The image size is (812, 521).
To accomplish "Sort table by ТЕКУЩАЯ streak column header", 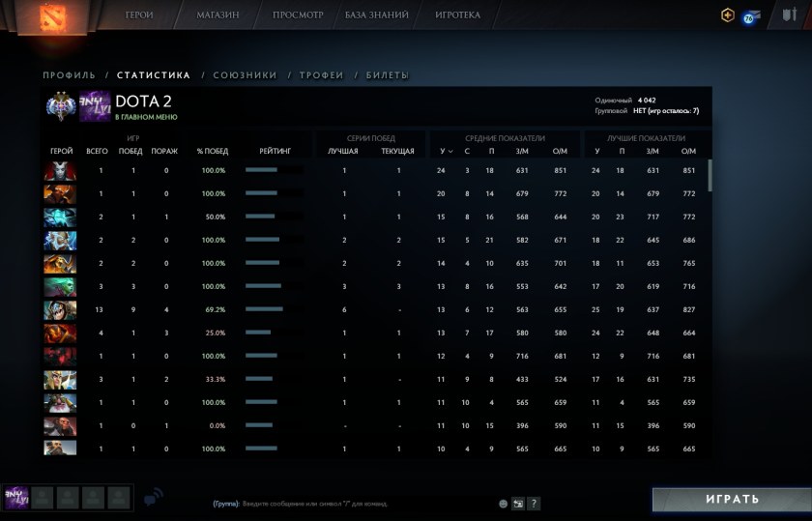I will click(397, 151).
